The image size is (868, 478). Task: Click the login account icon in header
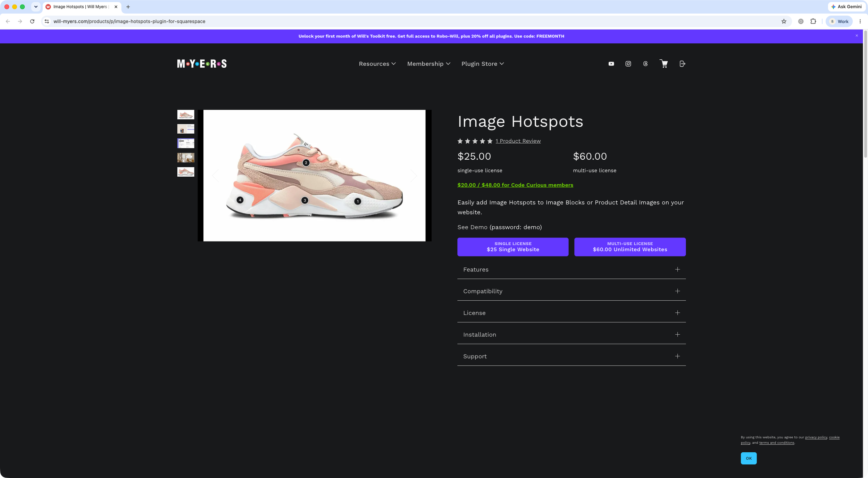point(682,64)
